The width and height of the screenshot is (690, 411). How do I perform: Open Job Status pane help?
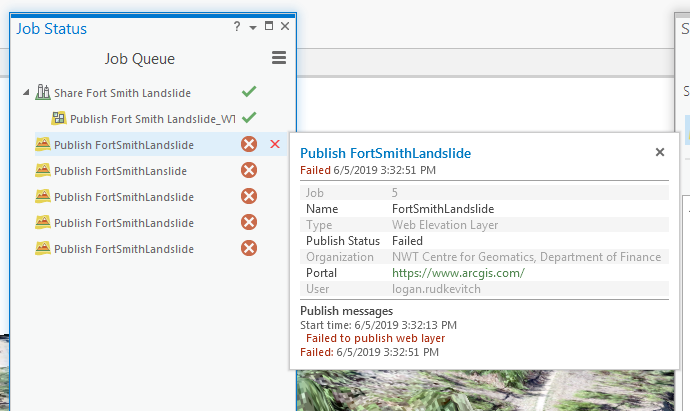237,26
